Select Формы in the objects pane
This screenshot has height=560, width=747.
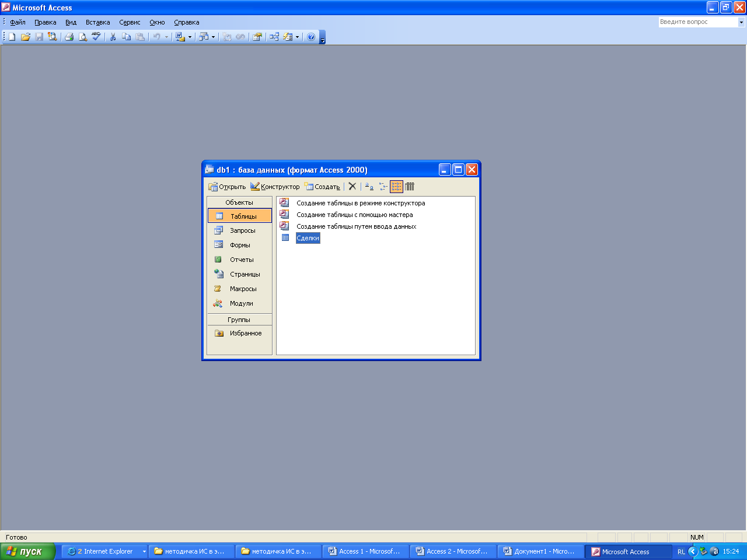click(x=239, y=245)
